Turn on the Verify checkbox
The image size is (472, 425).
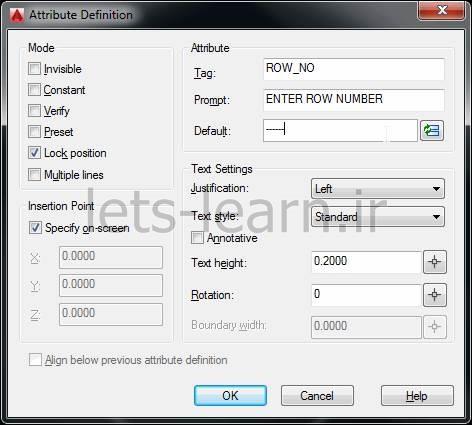(x=34, y=111)
